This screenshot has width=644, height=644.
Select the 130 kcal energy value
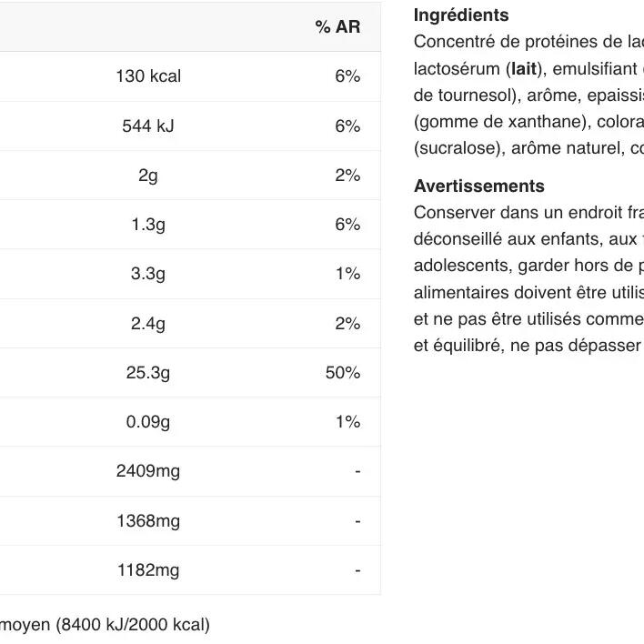(x=148, y=76)
